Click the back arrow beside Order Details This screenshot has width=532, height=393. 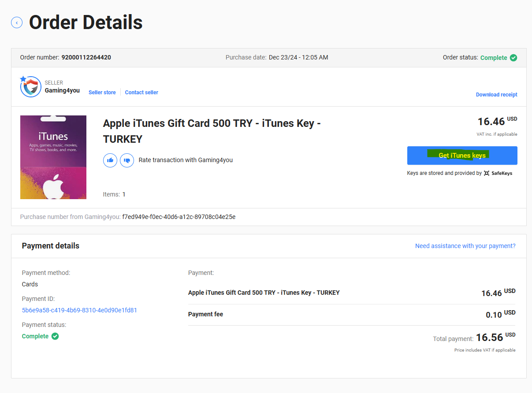coord(17,22)
